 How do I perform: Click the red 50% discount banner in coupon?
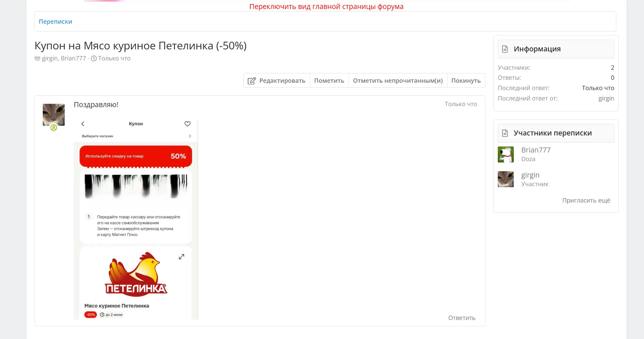(x=136, y=156)
